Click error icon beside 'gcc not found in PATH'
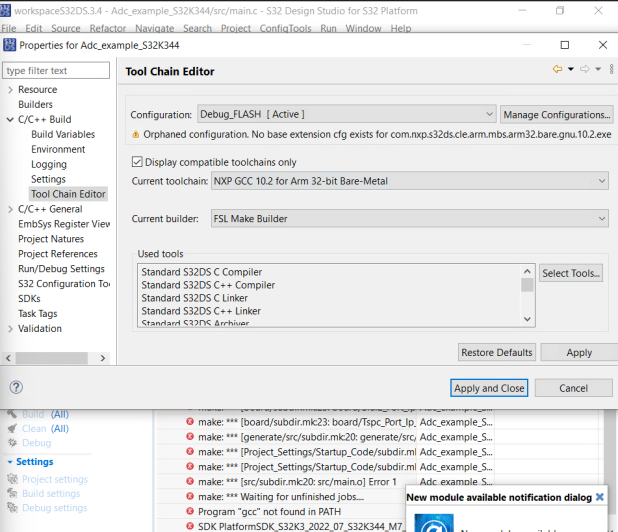 coord(190,511)
